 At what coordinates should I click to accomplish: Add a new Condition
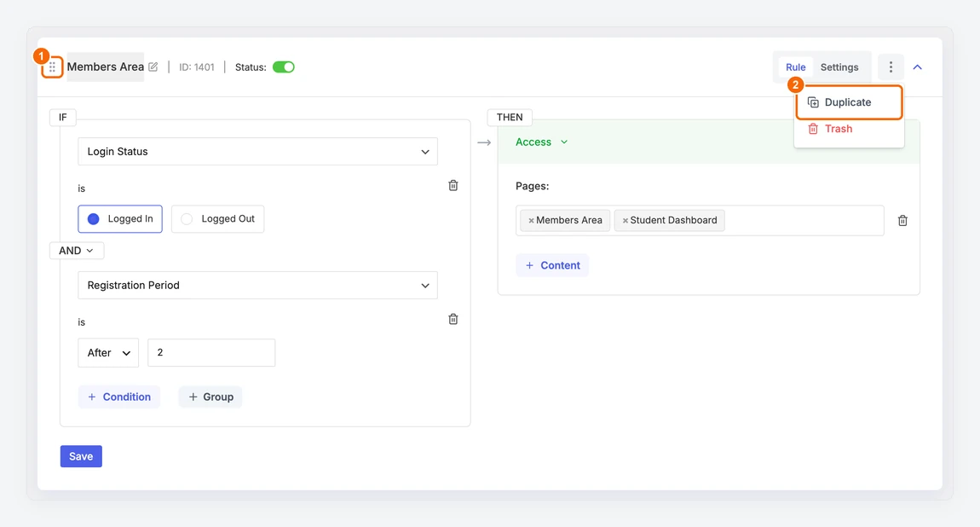click(118, 397)
